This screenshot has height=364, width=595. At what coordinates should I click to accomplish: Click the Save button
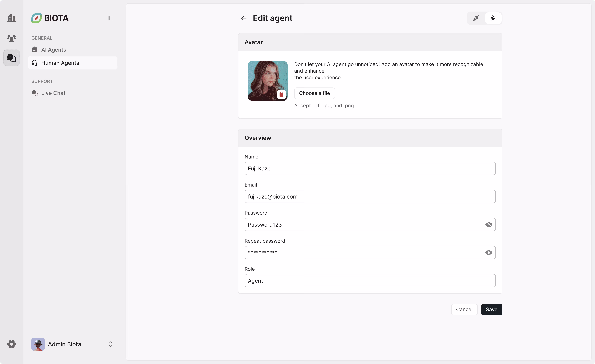491,310
